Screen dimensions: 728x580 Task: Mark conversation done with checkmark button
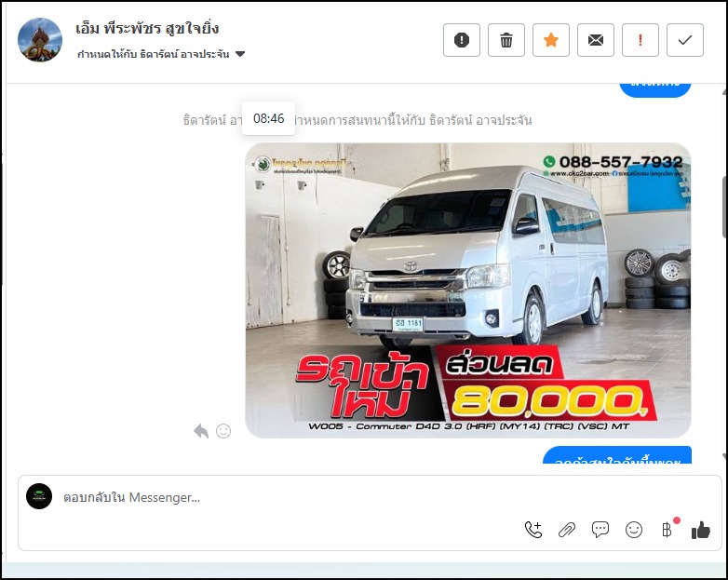pos(685,40)
